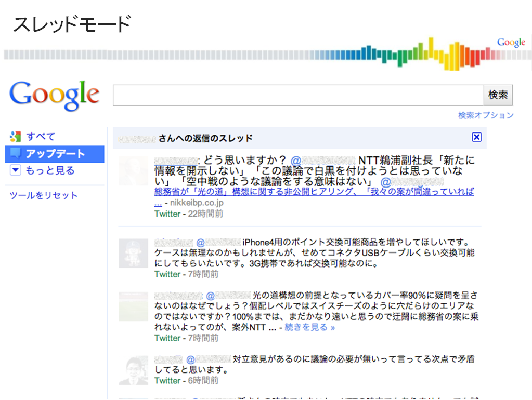Image resolution: width=532 pixels, height=400 pixels.
Task: Close the reply thread panel with the X icon
Action: coord(476,137)
